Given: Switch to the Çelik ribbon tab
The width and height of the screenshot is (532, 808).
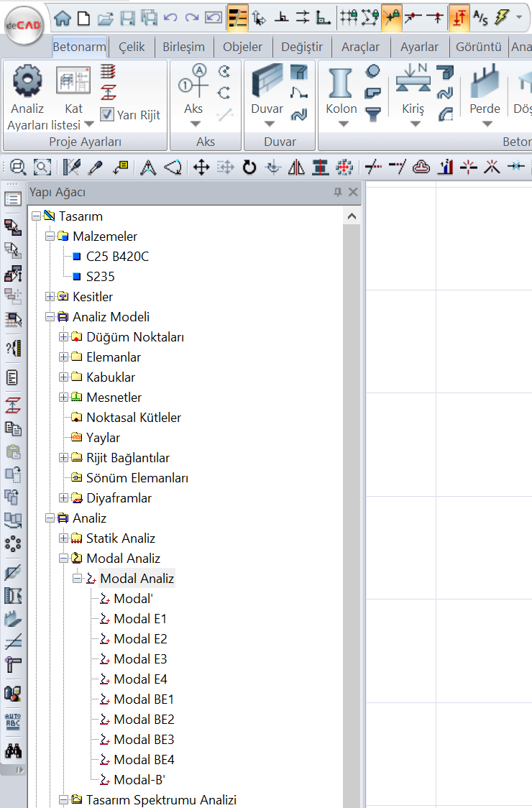Looking at the screenshot, I should [131, 47].
